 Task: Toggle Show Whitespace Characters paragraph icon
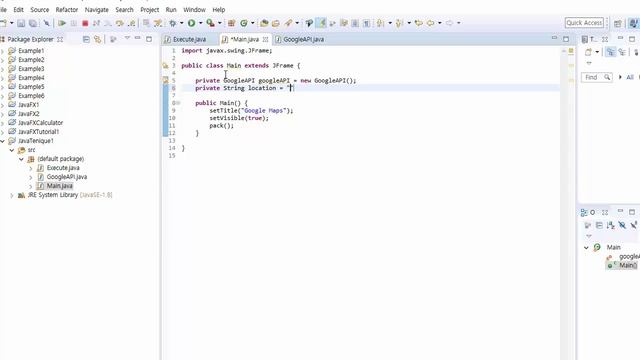pos(367,23)
